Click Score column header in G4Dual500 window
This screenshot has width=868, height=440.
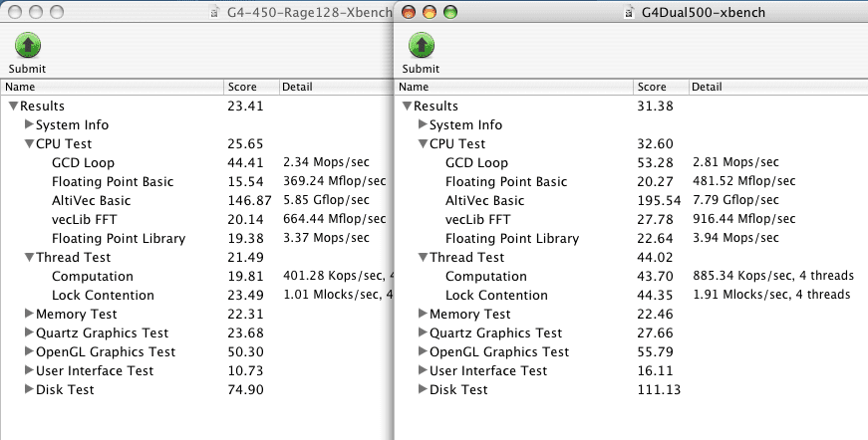(x=661, y=87)
